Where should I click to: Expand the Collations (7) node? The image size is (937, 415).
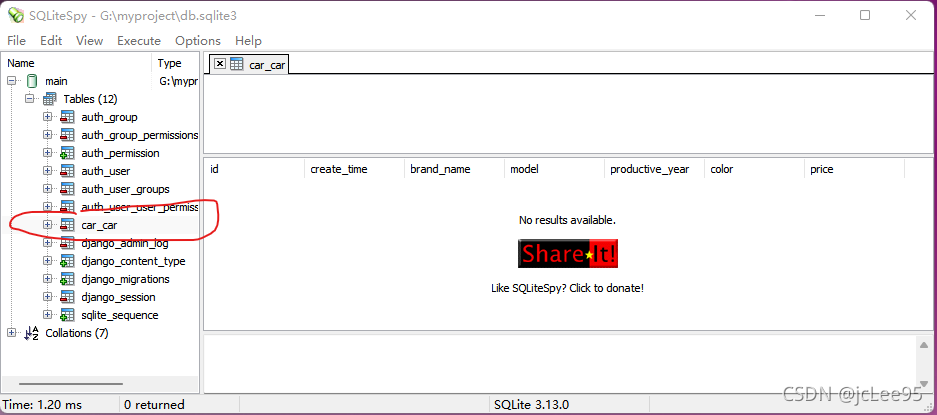(x=11, y=332)
